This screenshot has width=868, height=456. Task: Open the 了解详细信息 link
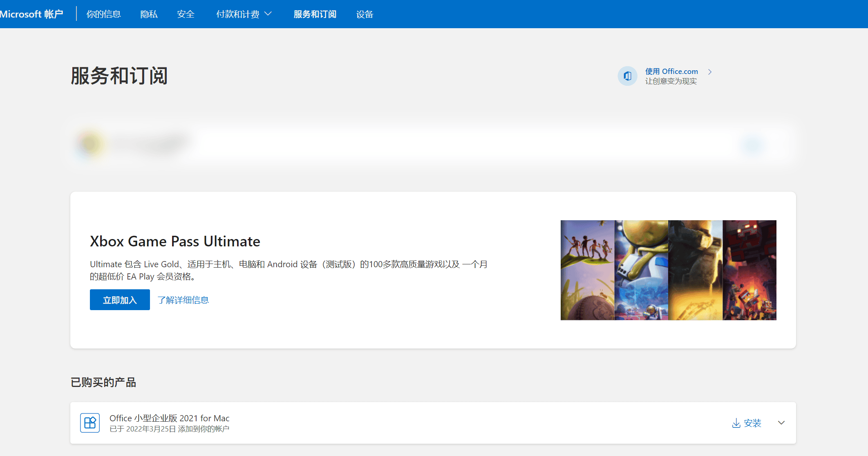[x=183, y=300]
